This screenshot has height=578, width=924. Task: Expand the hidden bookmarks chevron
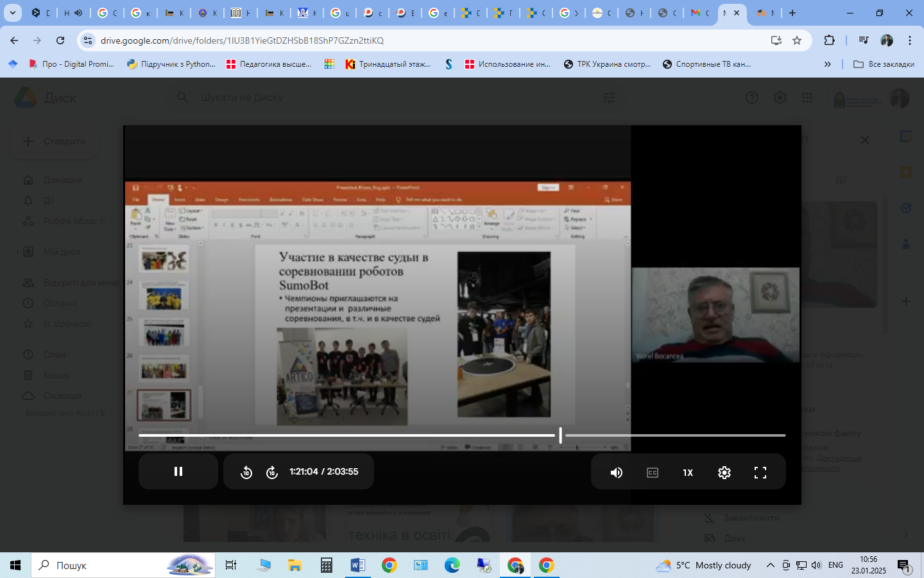[828, 64]
